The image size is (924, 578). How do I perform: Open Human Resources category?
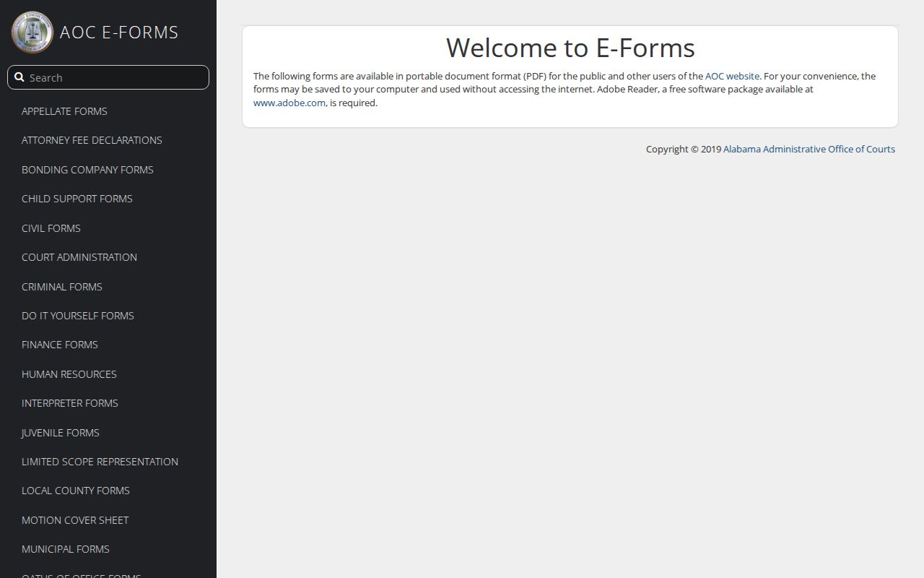[69, 374]
